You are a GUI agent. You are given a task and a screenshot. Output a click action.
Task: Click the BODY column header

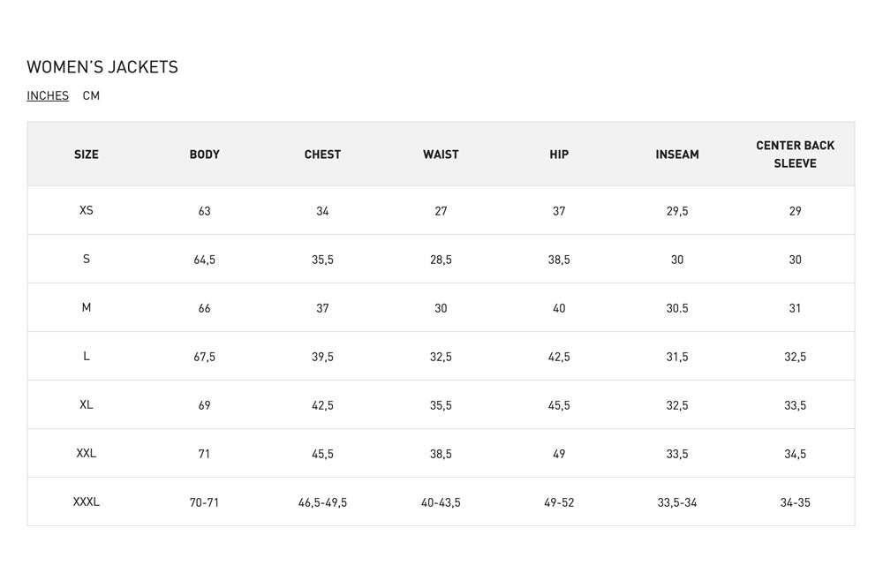coord(204,155)
